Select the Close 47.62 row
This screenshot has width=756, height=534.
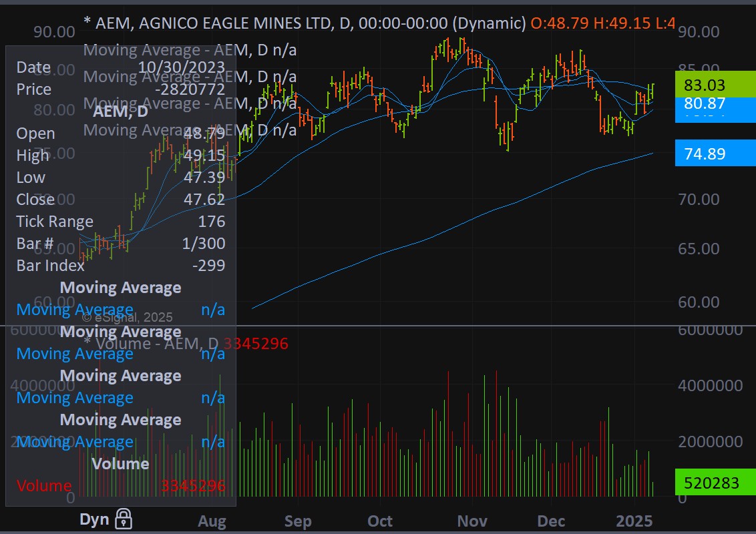[x=120, y=199]
